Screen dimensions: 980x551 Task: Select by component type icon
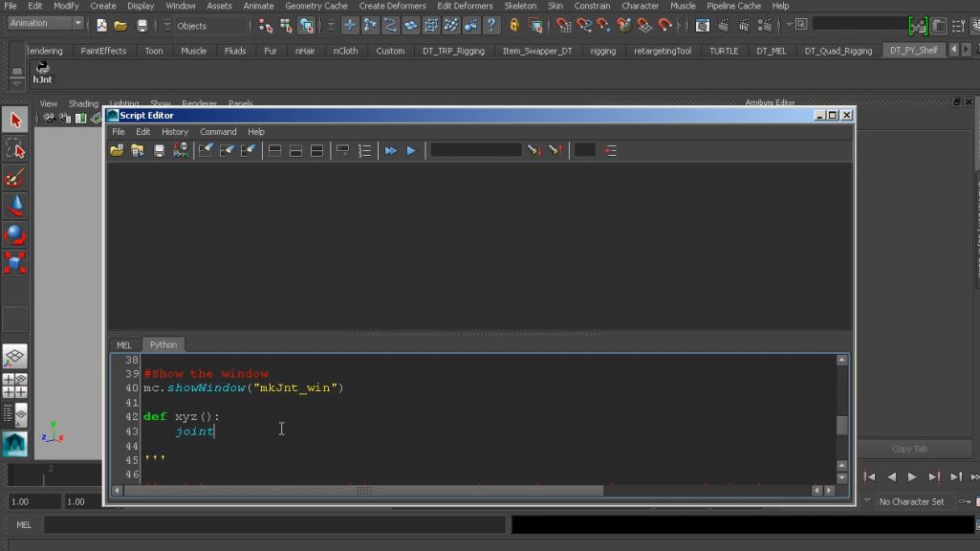click(306, 26)
